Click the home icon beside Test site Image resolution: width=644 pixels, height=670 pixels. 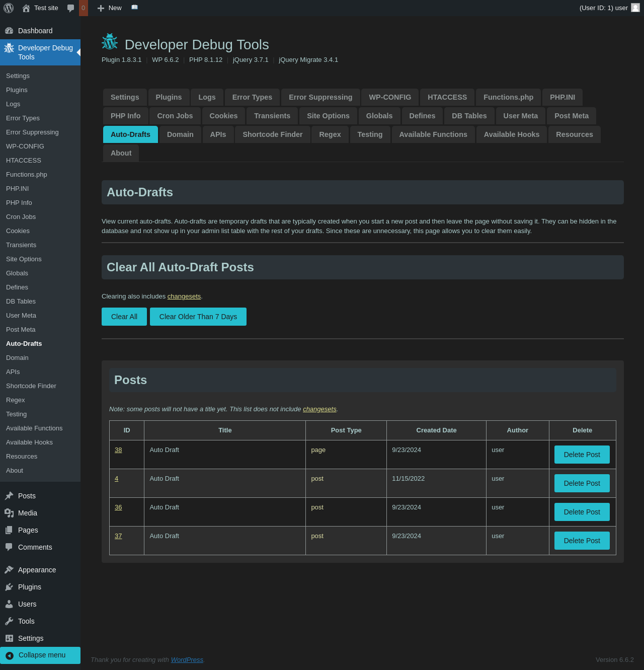tap(26, 8)
